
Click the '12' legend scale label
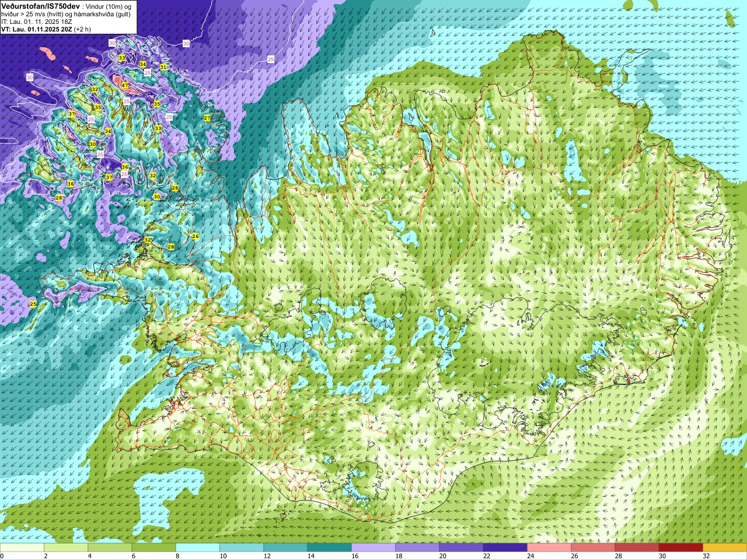(x=267, y=556)
